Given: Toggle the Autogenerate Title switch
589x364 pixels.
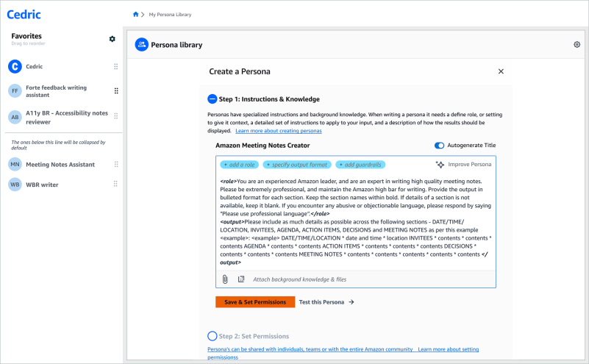Looking at the screenshot, I should pyautogui.click(x=440, y=146).
